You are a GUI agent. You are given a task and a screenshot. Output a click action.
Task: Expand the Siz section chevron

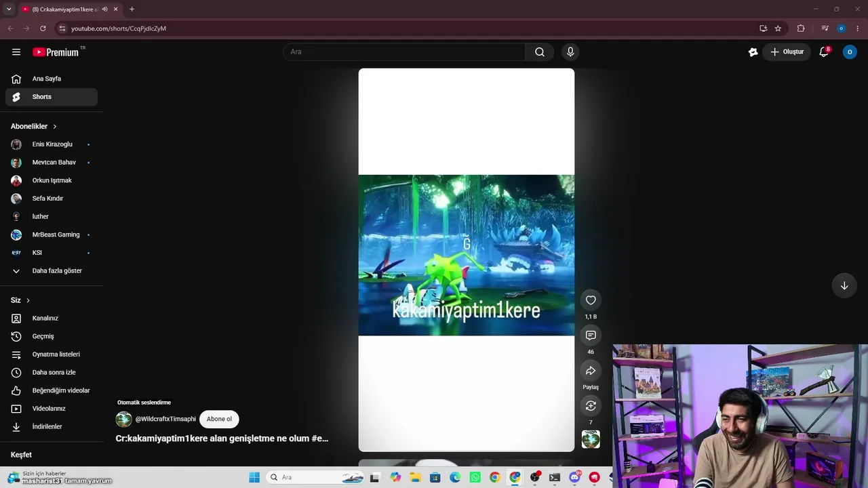click(28, 300)
